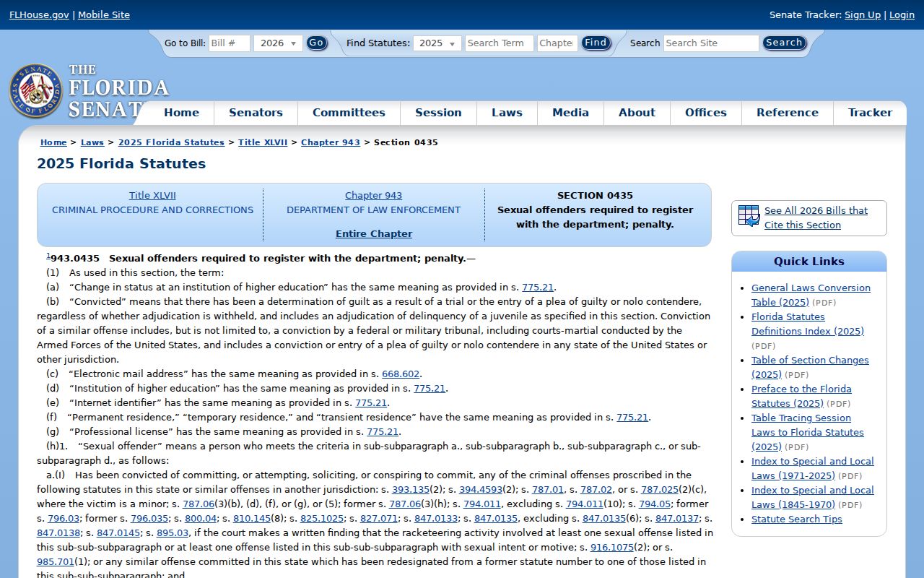Screen dimensions: 924x578
Task: Open Title XLVII link in section header
Action: click(x=152, y=195)
